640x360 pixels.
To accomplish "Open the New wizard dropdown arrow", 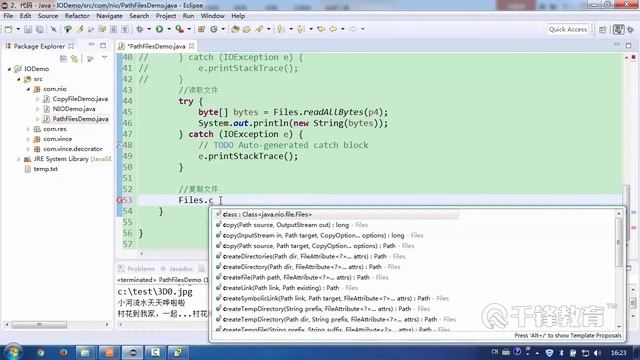I will pyautogui.click(x=18, y=29).
